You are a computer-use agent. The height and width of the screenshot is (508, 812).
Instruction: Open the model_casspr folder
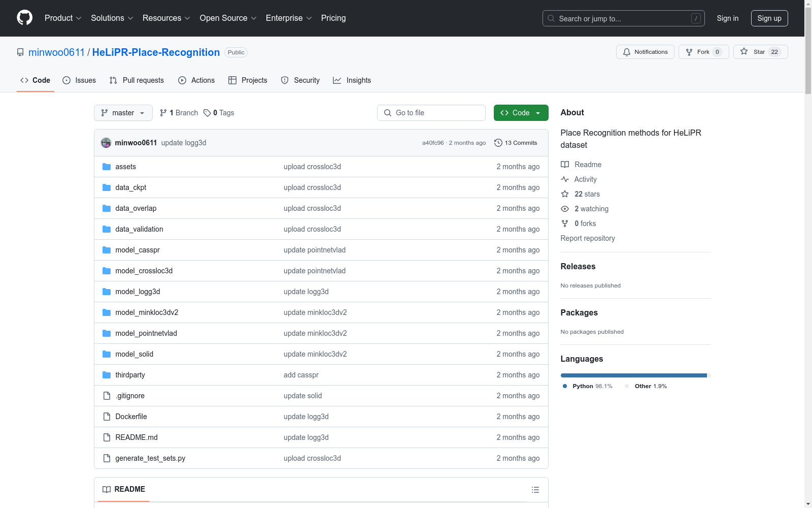(138, 250)
